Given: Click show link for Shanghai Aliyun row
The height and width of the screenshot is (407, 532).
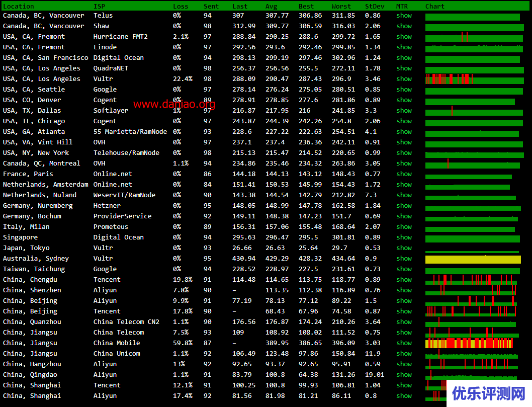Looking at the screenshot, I should click(404, 396).
